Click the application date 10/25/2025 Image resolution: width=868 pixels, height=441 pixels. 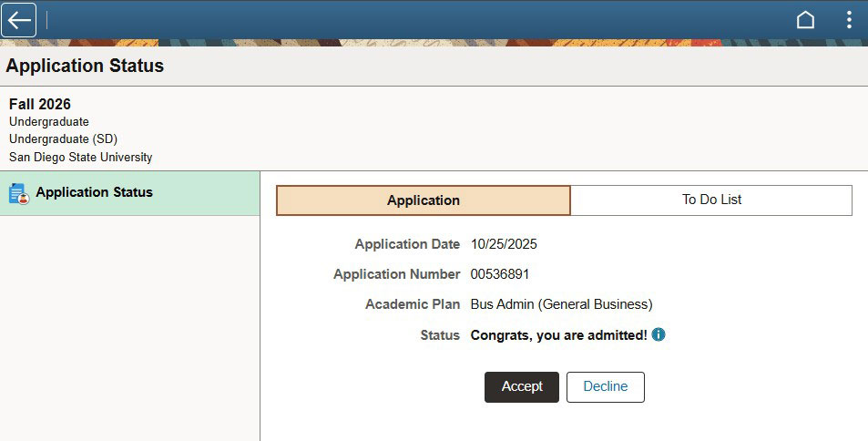504,244
